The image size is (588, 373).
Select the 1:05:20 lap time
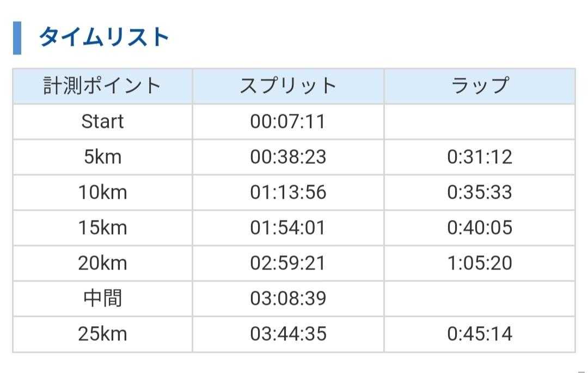[480, 263]
